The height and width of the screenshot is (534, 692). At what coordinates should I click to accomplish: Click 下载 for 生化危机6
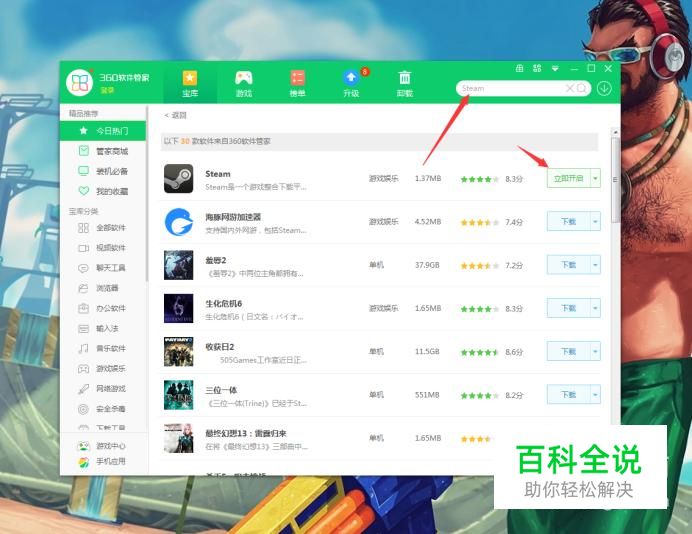[568, 308]
